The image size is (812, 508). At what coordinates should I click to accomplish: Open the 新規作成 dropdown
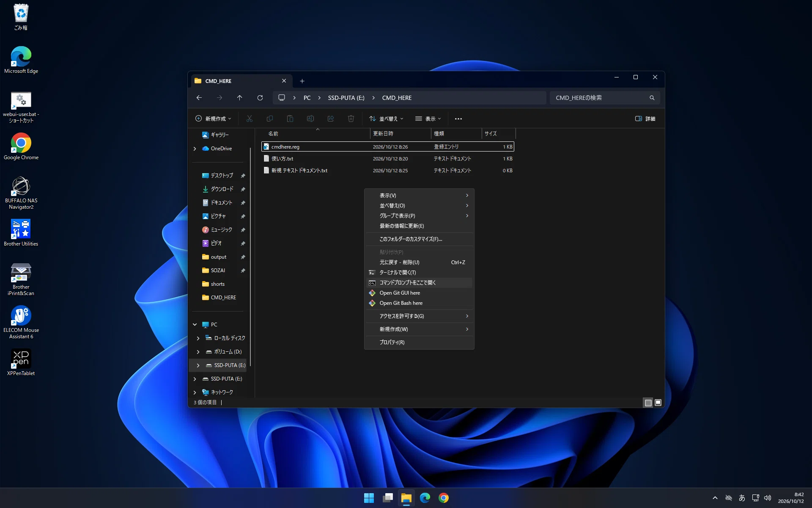(213, 119)
